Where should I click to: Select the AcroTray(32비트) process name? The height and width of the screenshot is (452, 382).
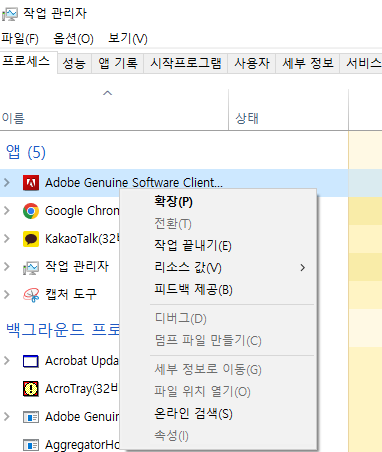[82, 389]
